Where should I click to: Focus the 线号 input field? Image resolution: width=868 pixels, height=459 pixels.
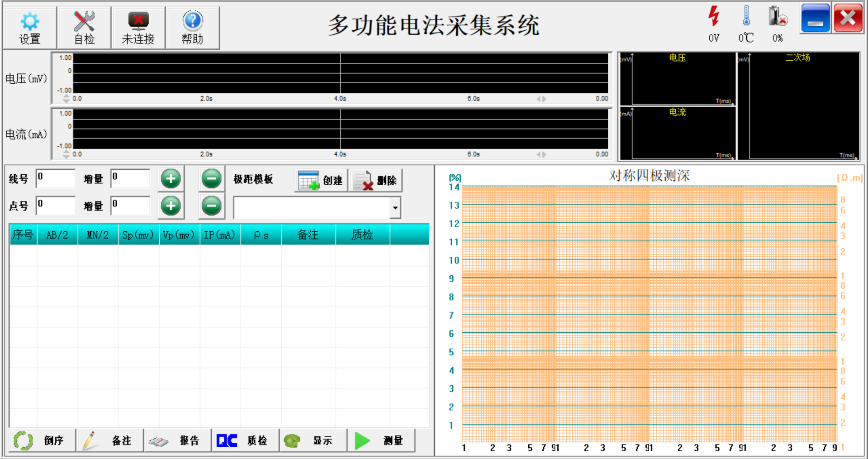click(56, 178)
